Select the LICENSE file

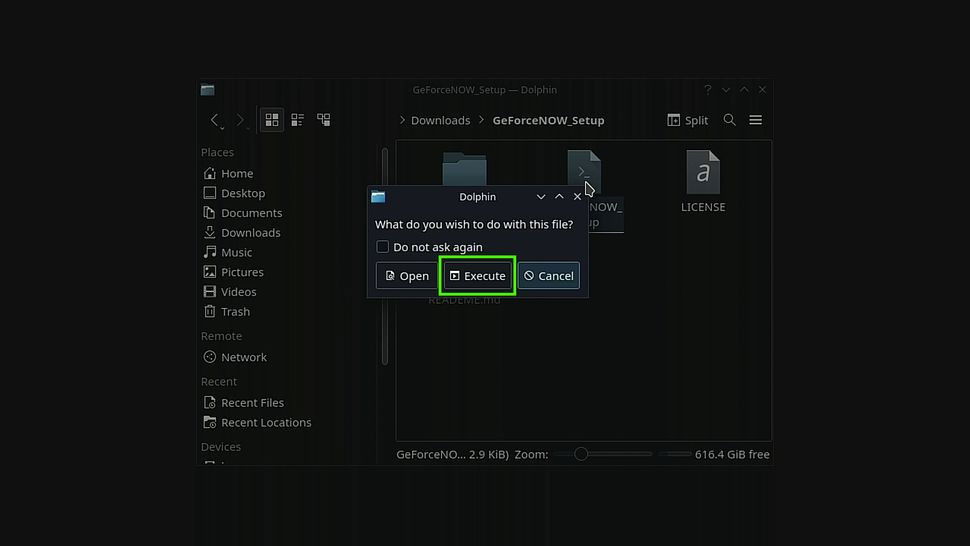[x=703, y=181]
